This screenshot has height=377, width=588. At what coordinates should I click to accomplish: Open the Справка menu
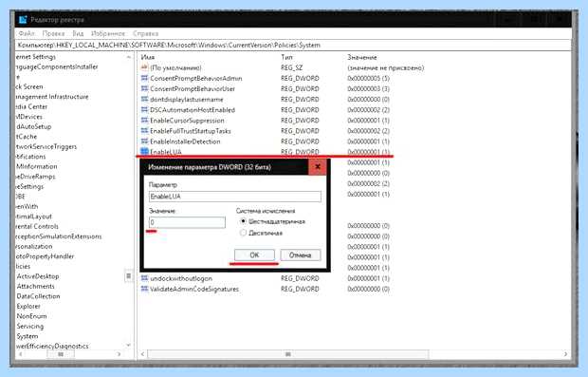coord(145,34)
